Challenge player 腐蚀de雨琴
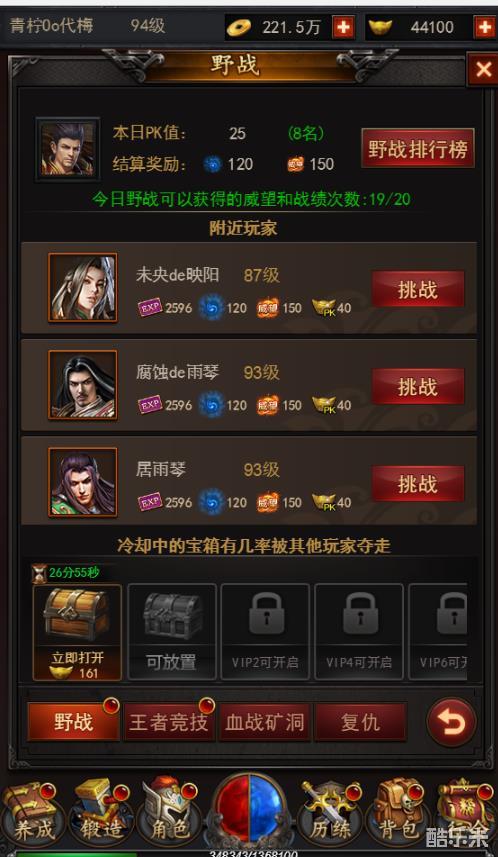This screenshot has width=498, height=857. [x=418, y=386]
